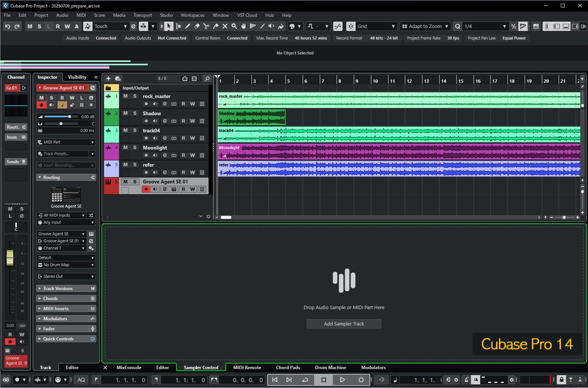Open track search magnifier in track list
Image resolution: width=588 pixels, height=388 pixels.
207,79
